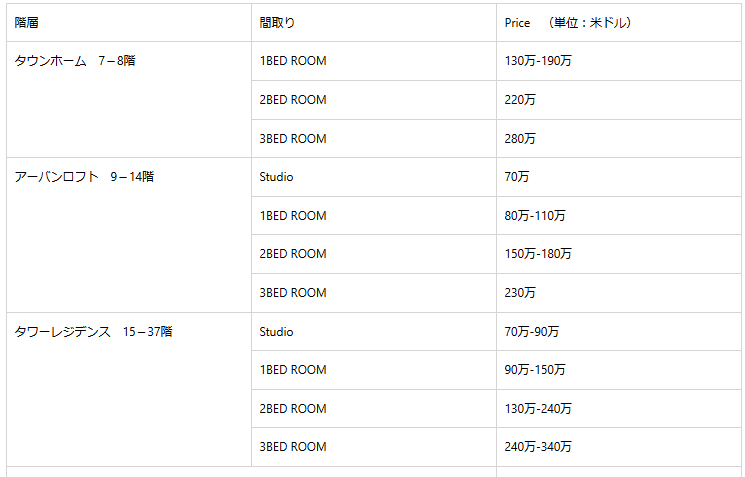Click the 240万-340万 price cell
This screenshot has width=745, height=477.
[x=538, y=447]
